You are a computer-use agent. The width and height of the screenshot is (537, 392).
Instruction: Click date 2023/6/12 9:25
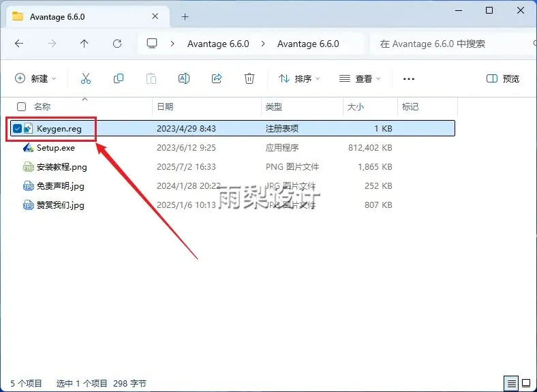pyautogui.click(x=186, y=148)
